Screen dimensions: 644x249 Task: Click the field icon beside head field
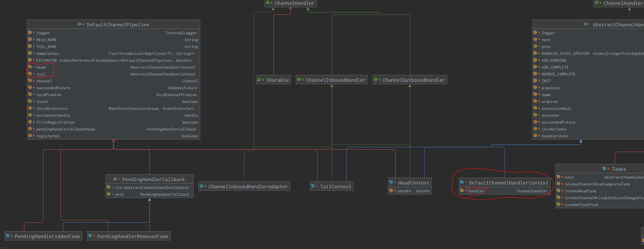tap(30, 67)
